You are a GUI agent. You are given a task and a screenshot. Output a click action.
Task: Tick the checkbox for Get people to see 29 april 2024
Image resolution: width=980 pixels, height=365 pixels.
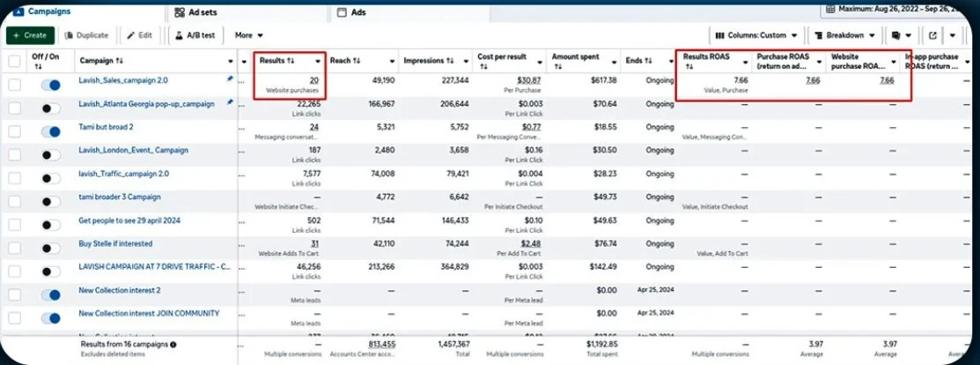click(x=14, y=225)
